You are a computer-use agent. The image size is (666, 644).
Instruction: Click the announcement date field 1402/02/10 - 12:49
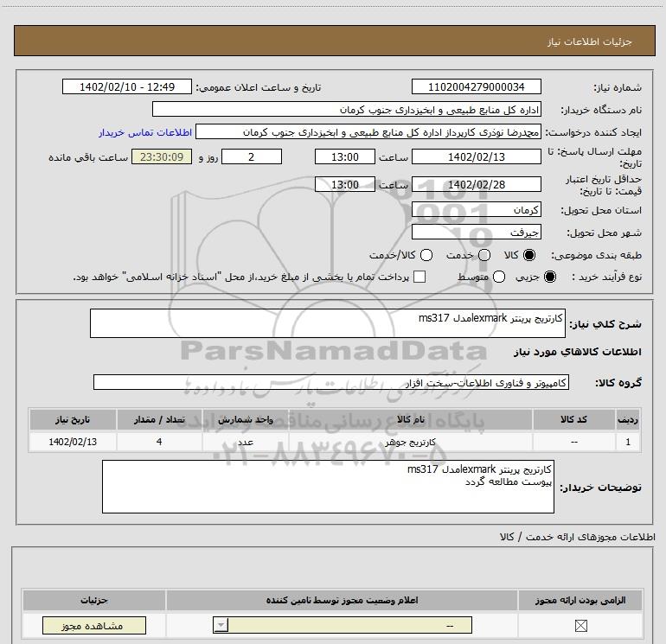127,87
